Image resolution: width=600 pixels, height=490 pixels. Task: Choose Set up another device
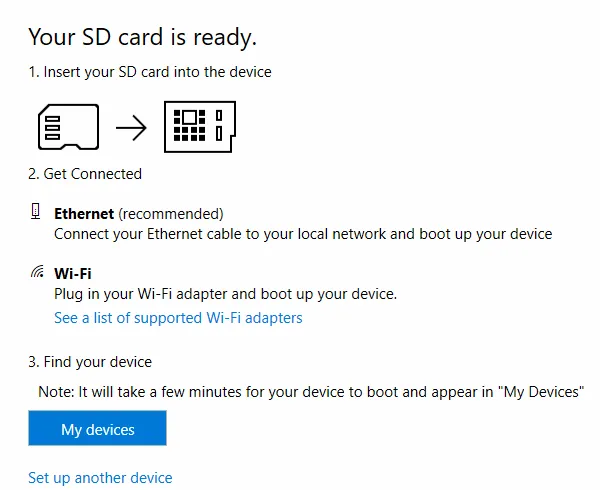[100, 478]
